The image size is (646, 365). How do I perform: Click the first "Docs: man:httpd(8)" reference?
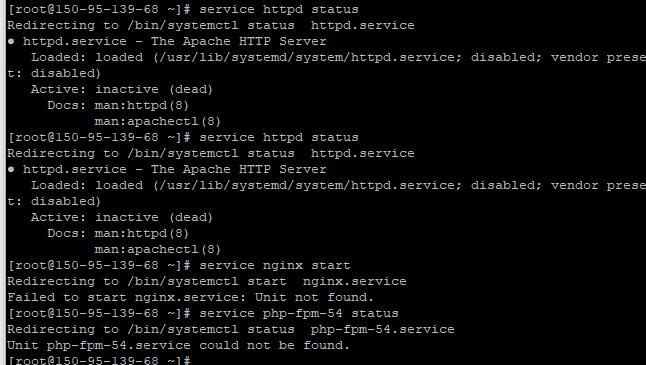tap(118, 105)
